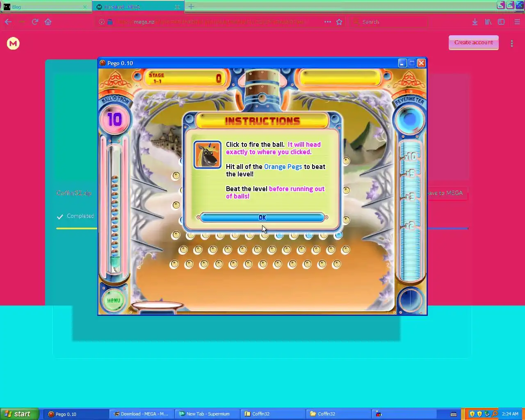Image resolution: width=525 pixels, height=420 pixels.
Task: Click the Fevermeter x2 multiplier marker
Action: pos(410,225)
